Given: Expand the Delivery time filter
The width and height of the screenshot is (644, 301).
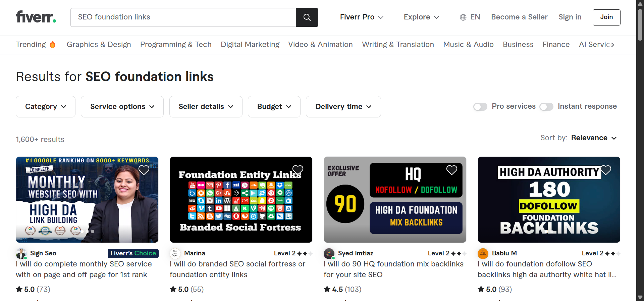Looking at the screenshot, I should click(343, 107).
